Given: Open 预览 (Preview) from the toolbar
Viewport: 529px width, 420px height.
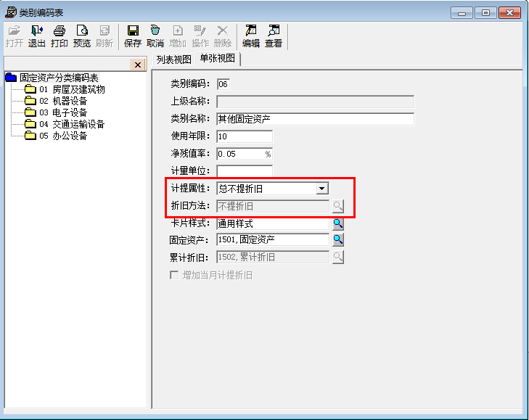Looking at the screenshot, I should 82,36.
